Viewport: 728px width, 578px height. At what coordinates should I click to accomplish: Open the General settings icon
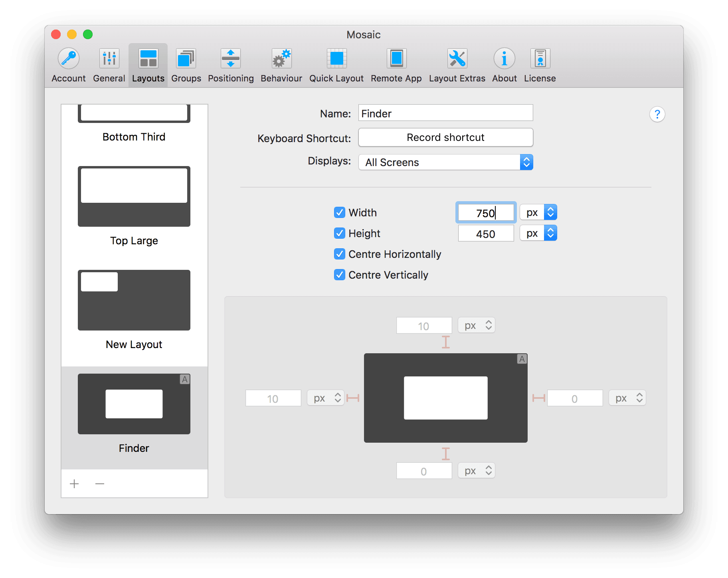(109, 64)
